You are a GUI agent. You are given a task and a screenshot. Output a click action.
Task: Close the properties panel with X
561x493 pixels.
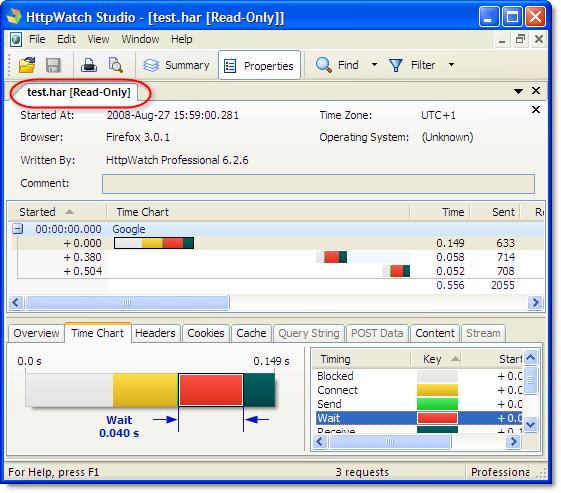click(x=536, y=109)
